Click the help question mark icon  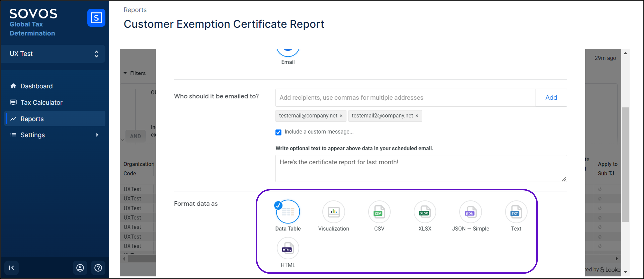98,268
